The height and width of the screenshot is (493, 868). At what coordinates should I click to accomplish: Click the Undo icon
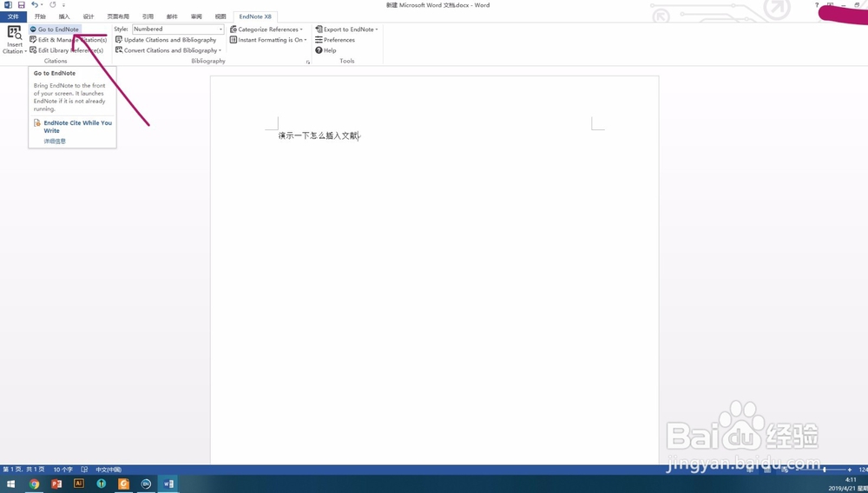pos(35,5)
